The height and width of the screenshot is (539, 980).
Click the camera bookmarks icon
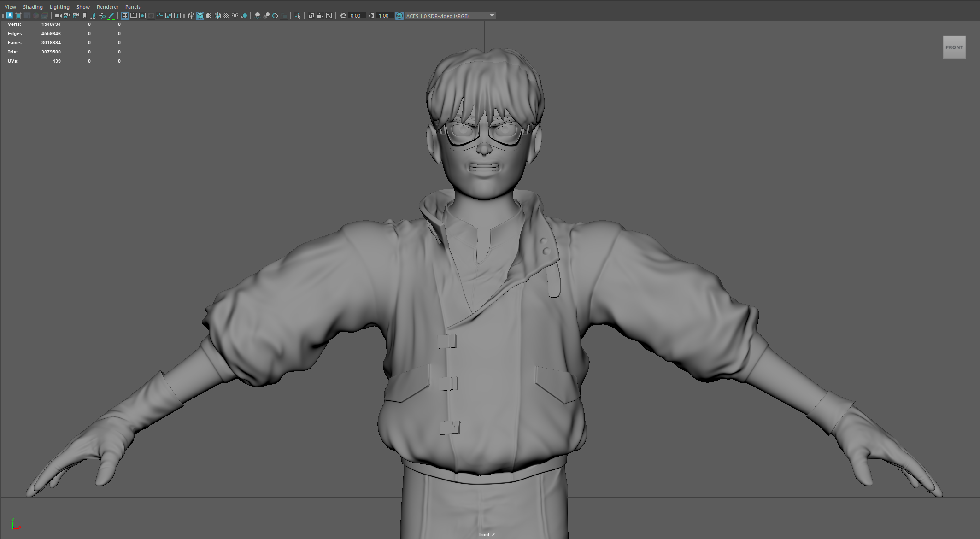click(85, 16)
